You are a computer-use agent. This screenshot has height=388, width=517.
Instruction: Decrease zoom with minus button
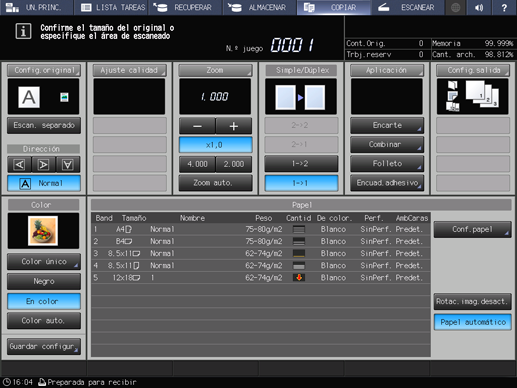pyautogui.click(x=197, y=126)
